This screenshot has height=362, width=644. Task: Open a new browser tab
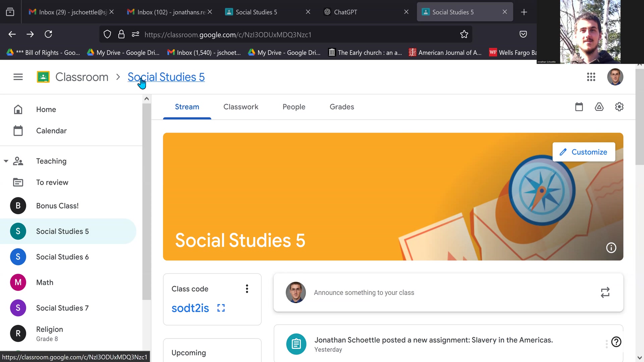tap(524, 12)
